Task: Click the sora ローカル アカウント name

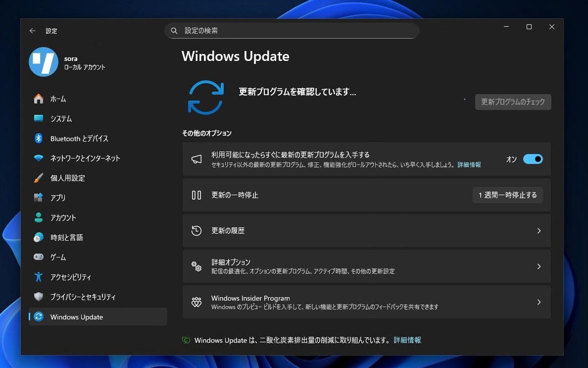Action: 84,62
